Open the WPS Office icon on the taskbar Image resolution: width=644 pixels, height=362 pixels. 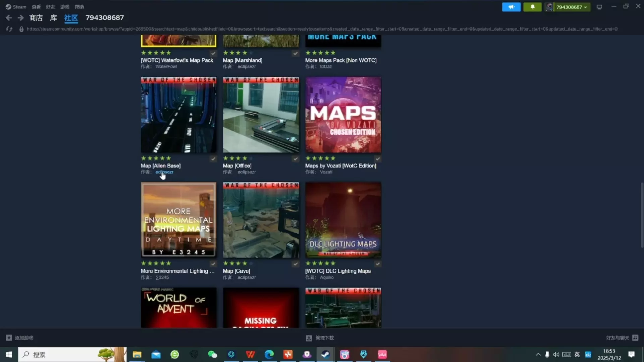(x=250, y=354)
